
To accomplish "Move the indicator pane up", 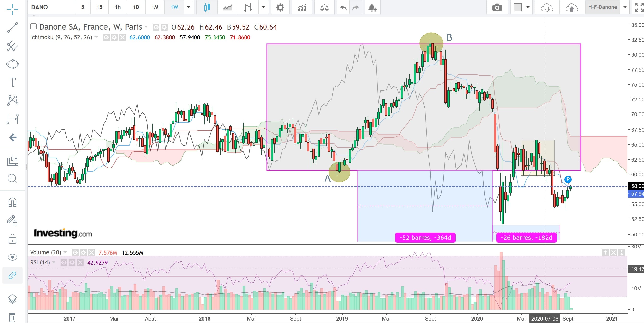I will [x=605, y=252].
